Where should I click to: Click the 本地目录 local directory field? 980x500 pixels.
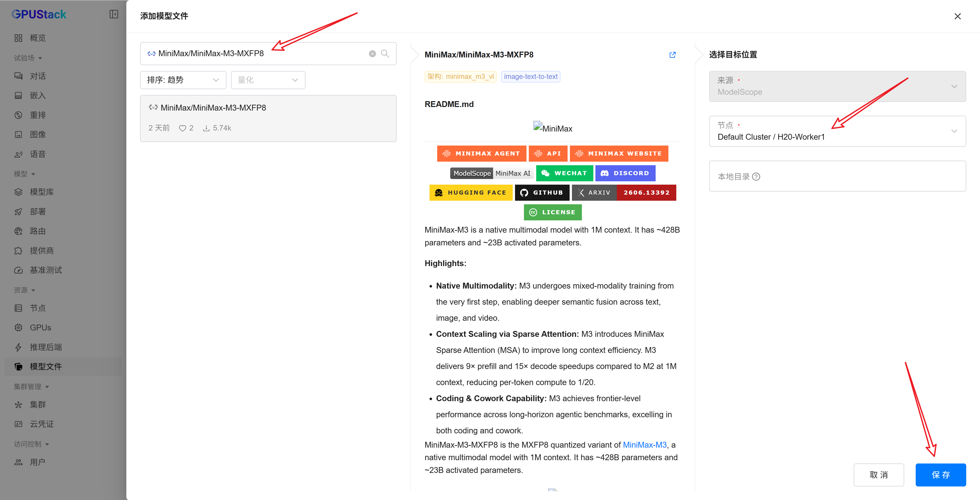click(837, 176)
